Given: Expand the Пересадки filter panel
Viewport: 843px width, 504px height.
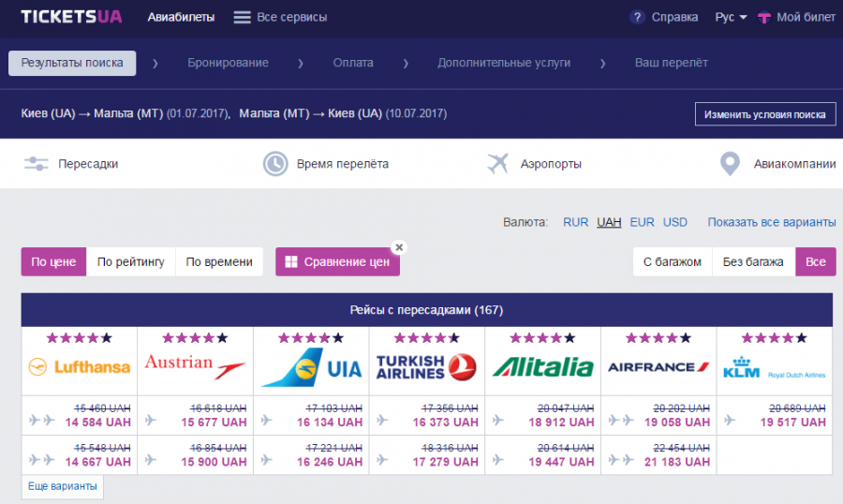Looking at the screenshot, I should [88, 164].
